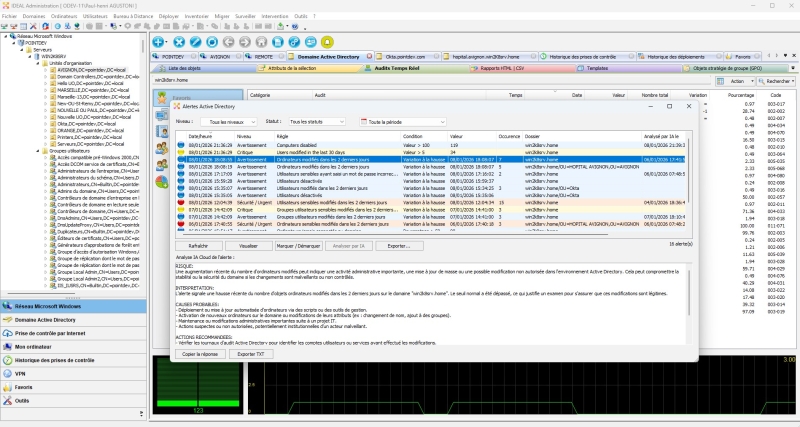Open Outils tools icon in left panel
This screenshot has height=427, width=800.
(9, 400)
